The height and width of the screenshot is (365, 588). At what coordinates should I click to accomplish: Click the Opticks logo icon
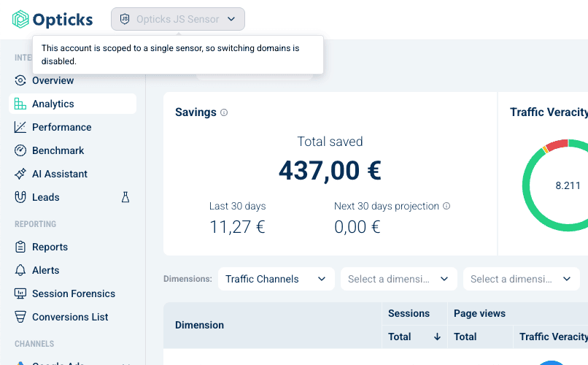(x=20, y=19)
